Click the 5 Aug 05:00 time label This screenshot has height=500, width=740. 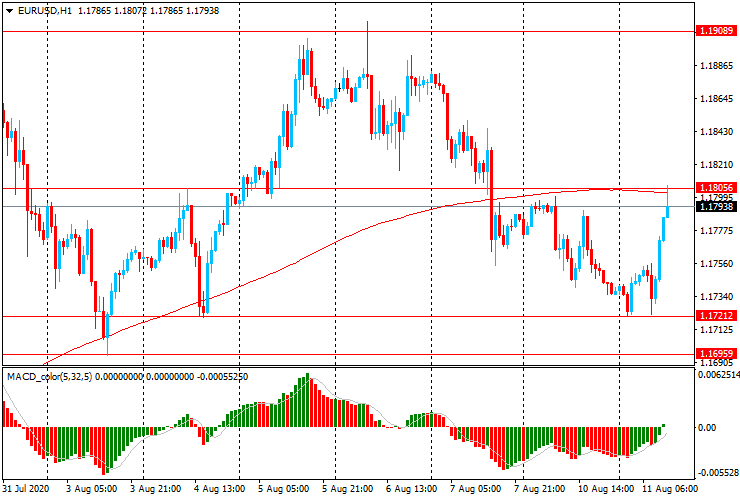point(283,489)
